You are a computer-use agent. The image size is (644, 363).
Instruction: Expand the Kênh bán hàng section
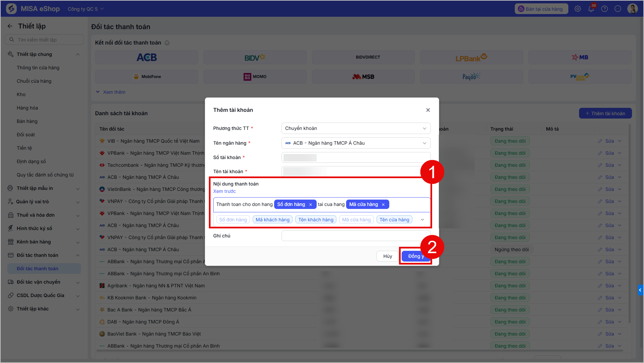78,242
